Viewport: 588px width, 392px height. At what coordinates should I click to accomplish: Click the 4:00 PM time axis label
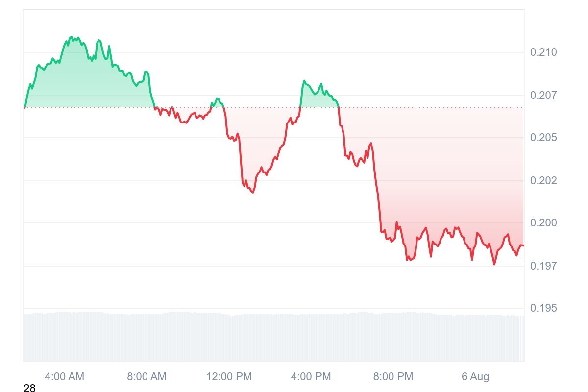(311, 377)
